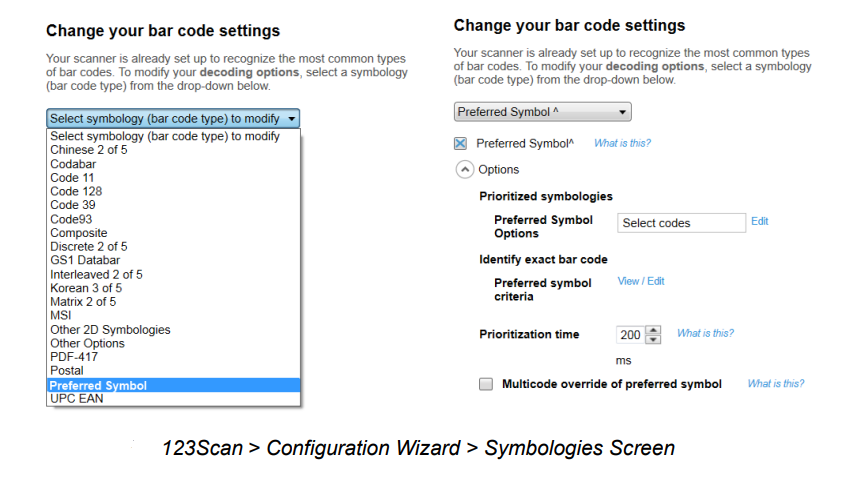The height and width of the screenshot is (482, 844).
Task: Click the Prioritization time value box
Action: [x=631, y=335]
